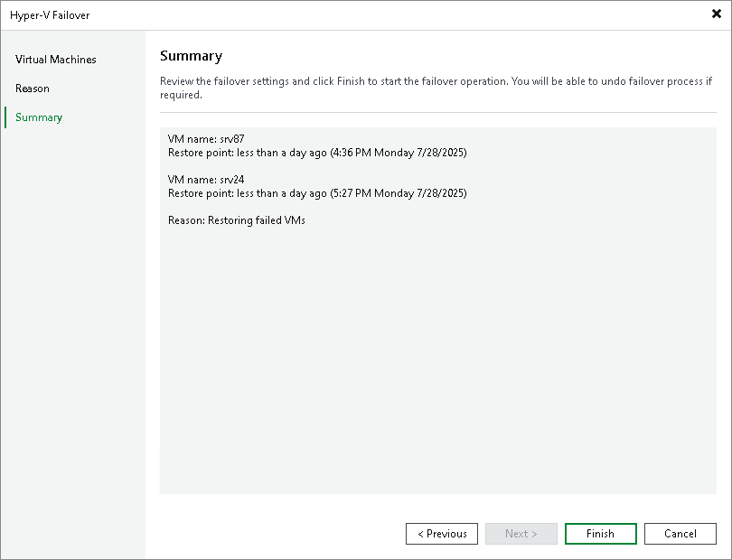Click restore point 4:36 PM line
Image resolution: width=732 pixels, height=560 pixels.
(317, 153)
